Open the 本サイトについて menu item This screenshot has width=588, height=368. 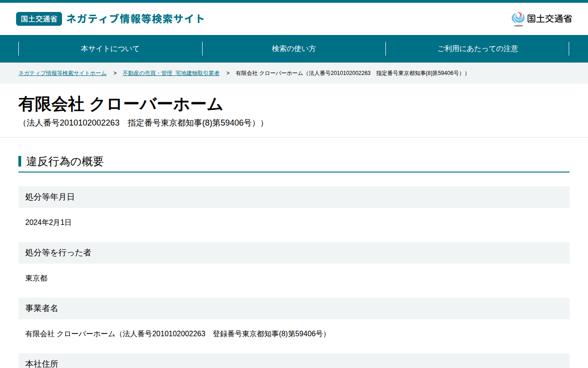coord(110,49)
